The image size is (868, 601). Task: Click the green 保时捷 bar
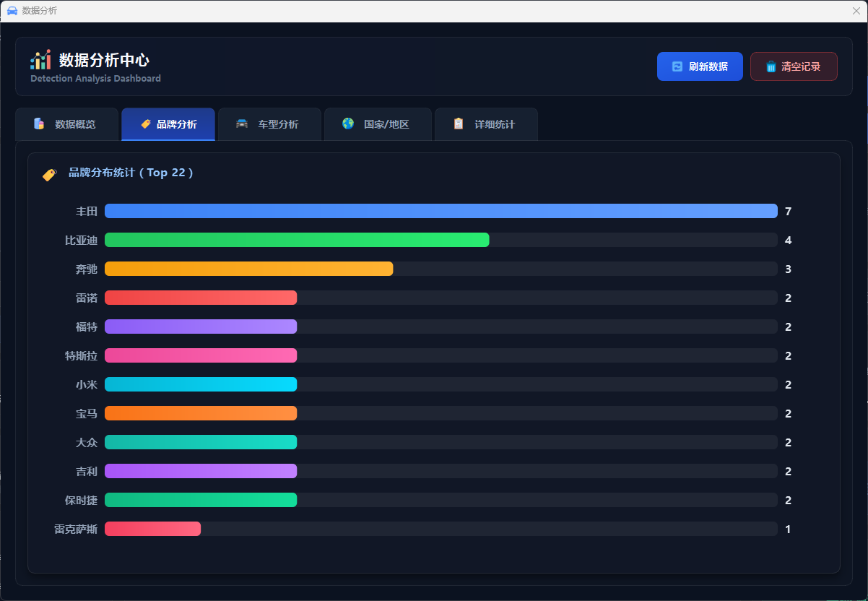(201, 500)
